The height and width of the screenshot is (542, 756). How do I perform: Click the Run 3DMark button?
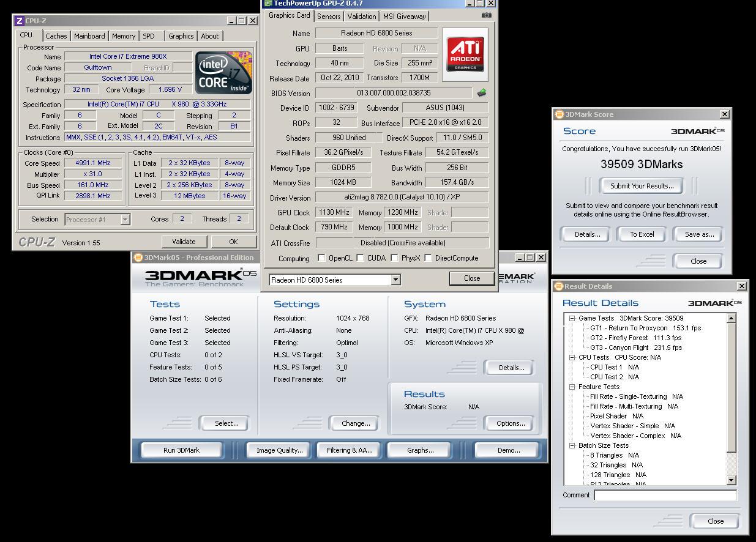(x=181, y=450)
